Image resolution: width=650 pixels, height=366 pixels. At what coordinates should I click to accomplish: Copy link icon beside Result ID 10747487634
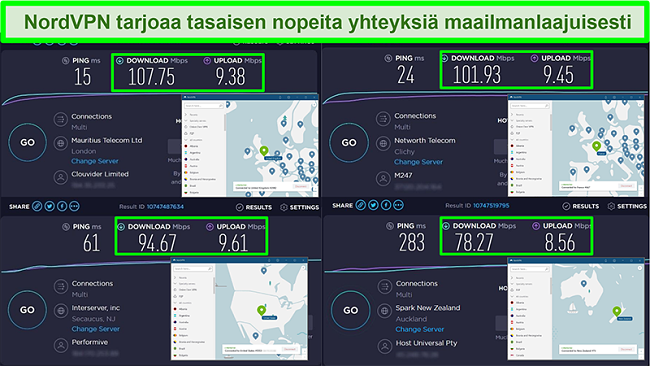tap(37, 206)
